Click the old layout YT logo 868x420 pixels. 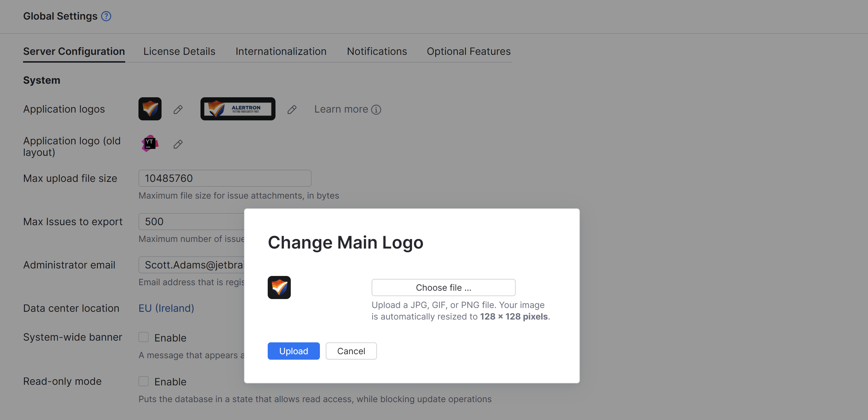(150, 143)
